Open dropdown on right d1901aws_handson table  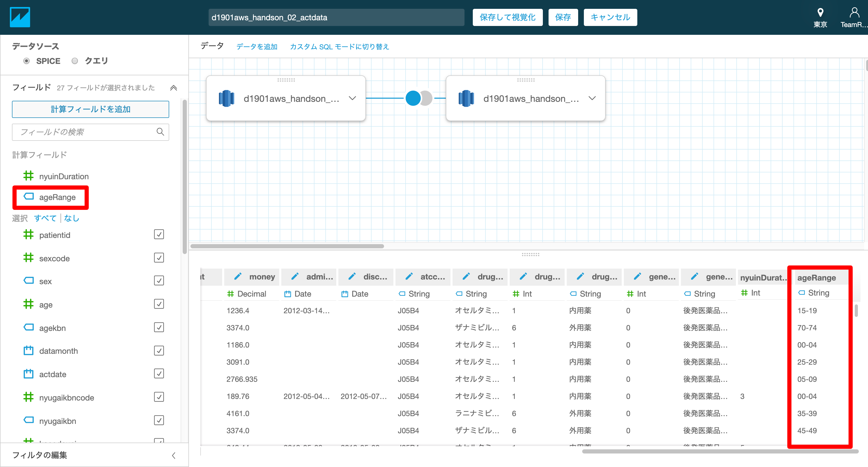592,98
